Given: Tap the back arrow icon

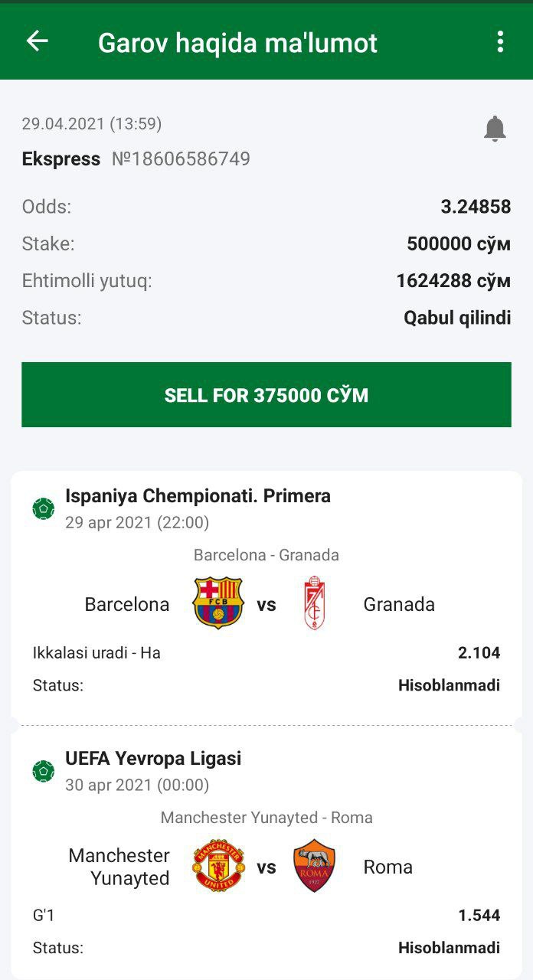Looking at the screenshot, I should pos(37,41).
